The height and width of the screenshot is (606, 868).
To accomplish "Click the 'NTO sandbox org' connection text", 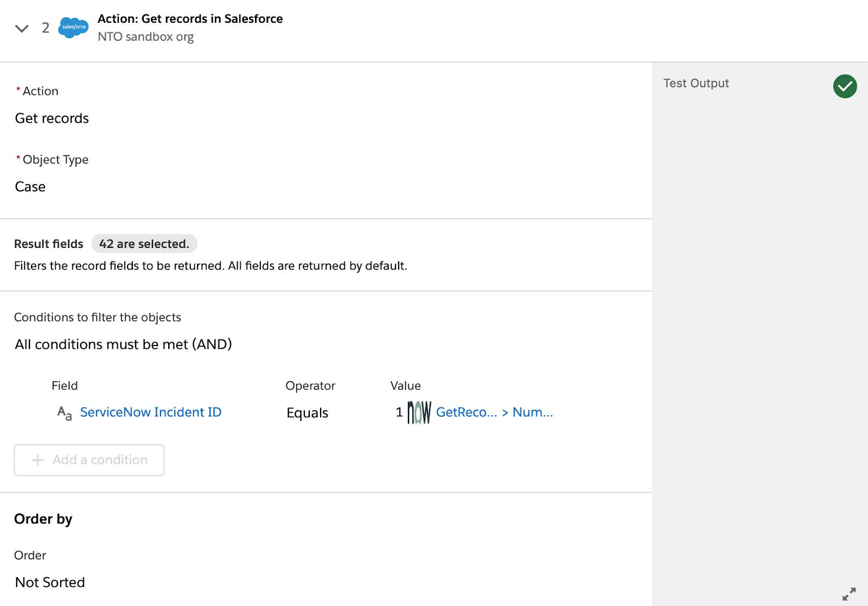I will point(145,36).
